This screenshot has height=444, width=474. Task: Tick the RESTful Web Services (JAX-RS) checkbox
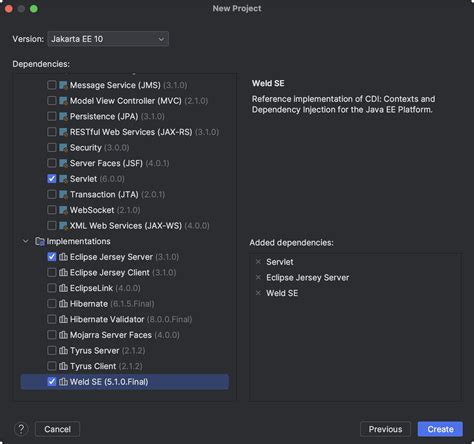pos(52,132)
